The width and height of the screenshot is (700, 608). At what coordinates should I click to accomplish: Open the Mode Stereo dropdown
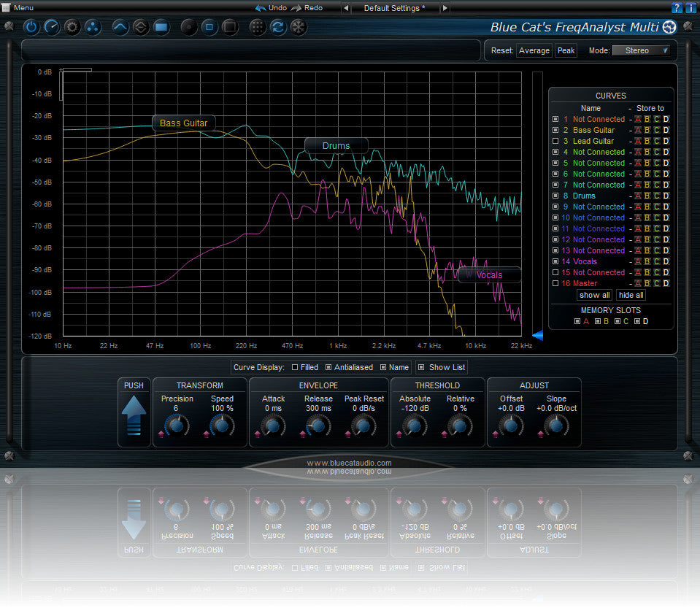tap(641, 50)
